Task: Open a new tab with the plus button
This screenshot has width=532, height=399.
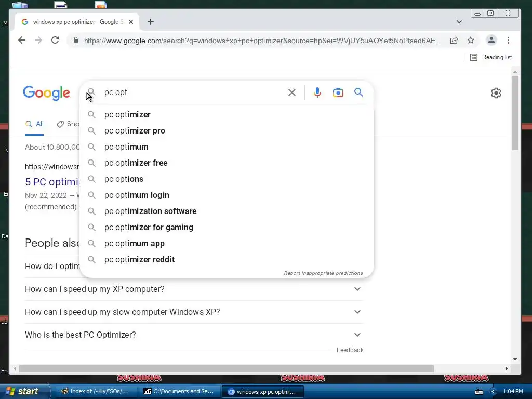Action: [x=151, y=22]
